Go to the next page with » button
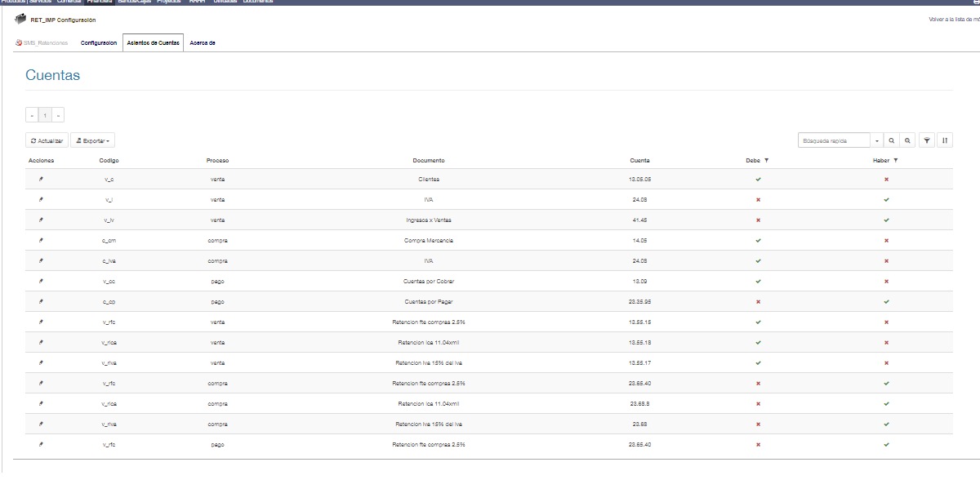This screenshot has width=980, height=480. (x=58, y=115)
